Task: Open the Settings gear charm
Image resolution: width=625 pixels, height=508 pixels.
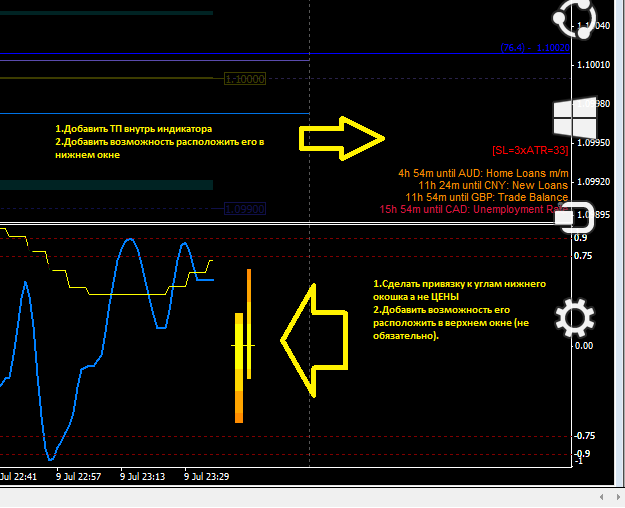Action: [574, 319]
